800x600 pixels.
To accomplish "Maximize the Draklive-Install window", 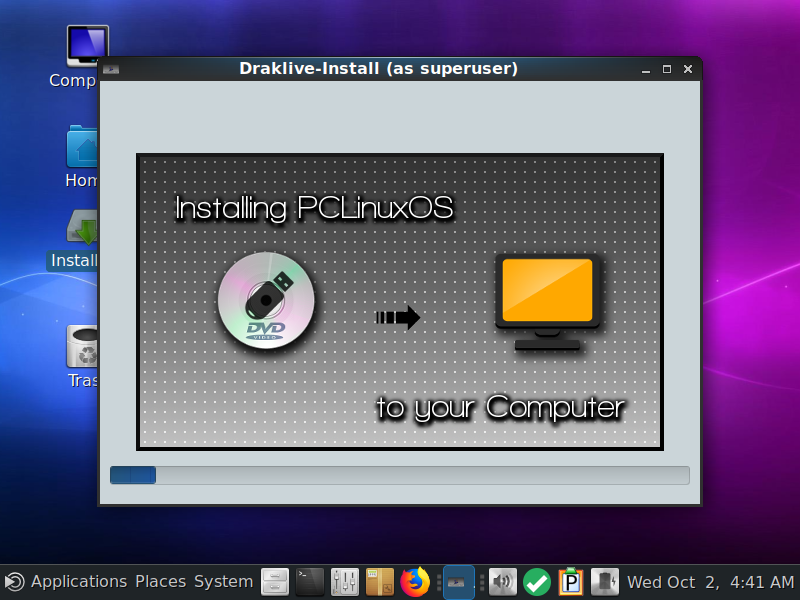I will pos(667,69).
